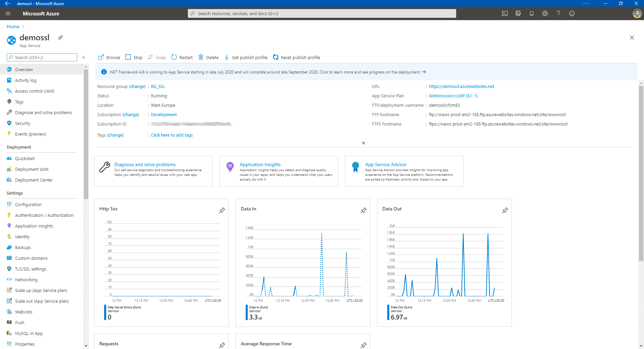
Task: Click change next to Resource group
Action: [137, 86]
